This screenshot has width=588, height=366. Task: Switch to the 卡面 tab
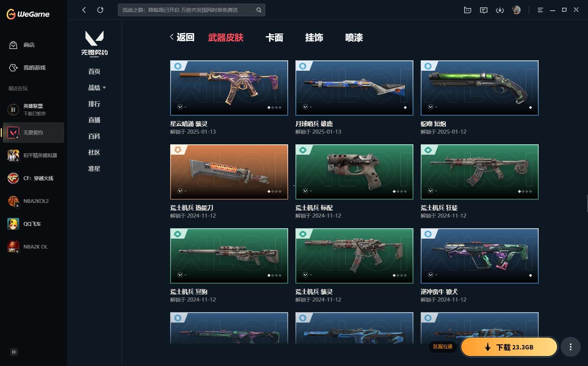[x=274, y=38]
